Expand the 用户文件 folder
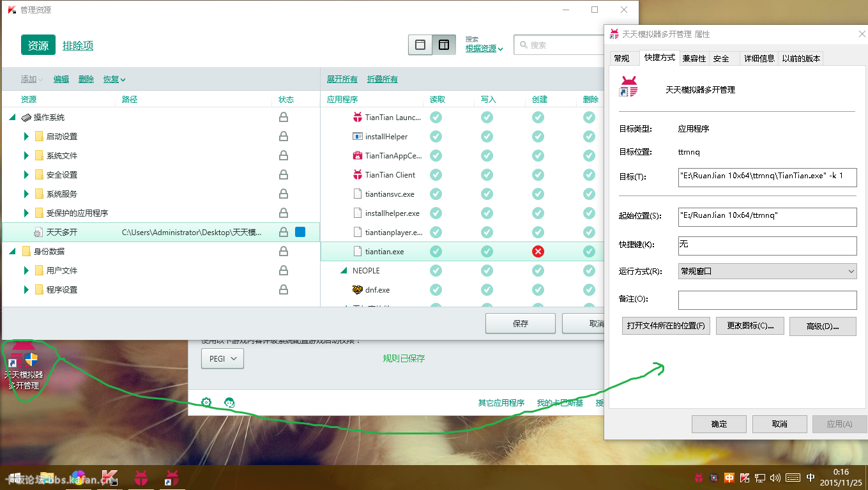 (26, 271)
